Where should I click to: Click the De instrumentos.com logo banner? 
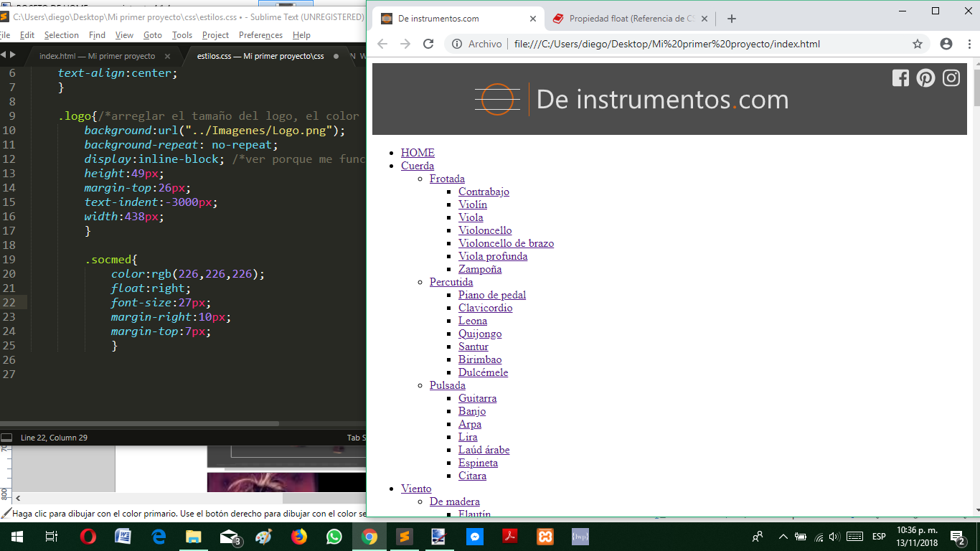coord(632,99)
